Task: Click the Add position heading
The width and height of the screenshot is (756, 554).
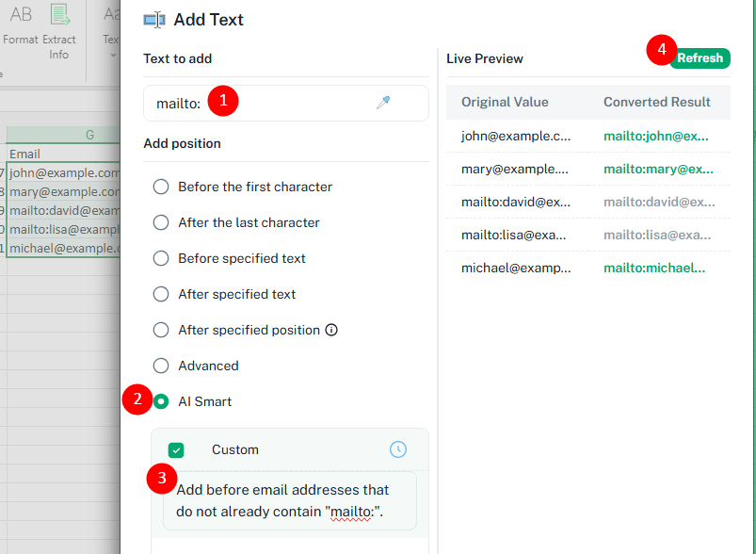Action: click(183, 144)
